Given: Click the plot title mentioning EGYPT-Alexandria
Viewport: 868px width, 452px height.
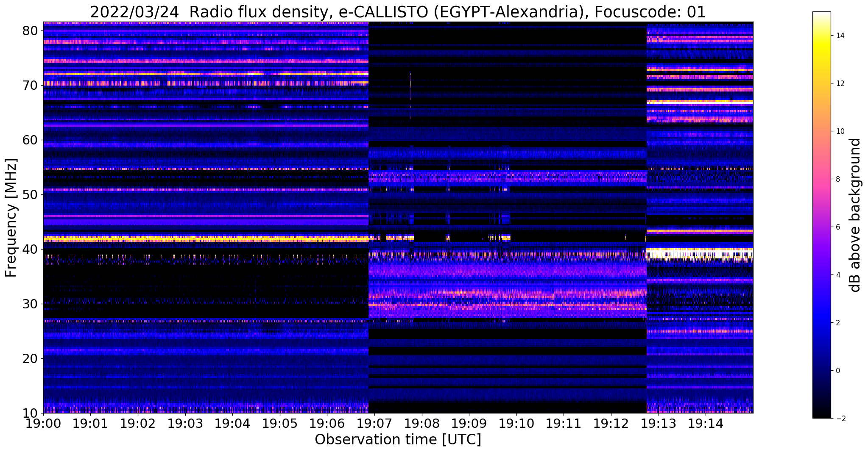Looking at the screenshot, I should 398,11.
